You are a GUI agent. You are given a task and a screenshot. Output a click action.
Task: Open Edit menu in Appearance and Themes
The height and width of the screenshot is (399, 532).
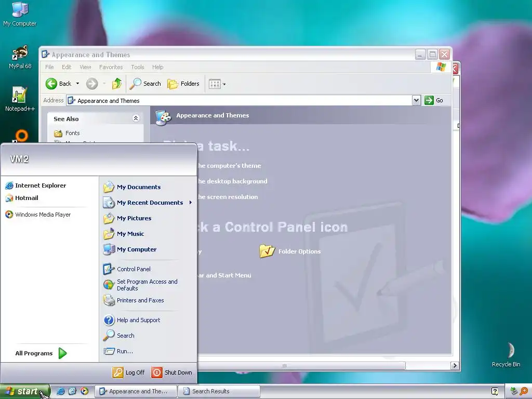(66, 67)
